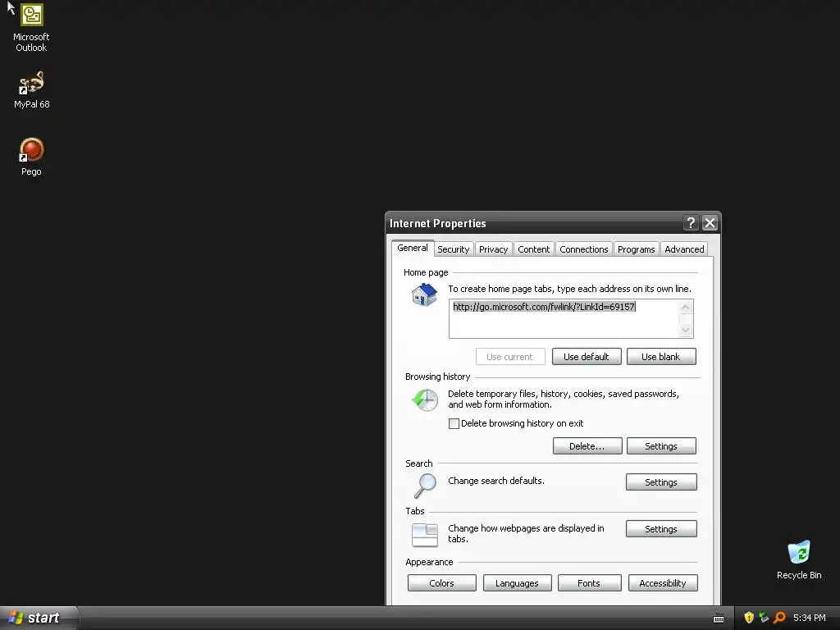This screenshot has height=630, width=840.
Task: Select the Microsoft Outlook desktop icon
Action: pyautogui.click(x=32, y=28)
